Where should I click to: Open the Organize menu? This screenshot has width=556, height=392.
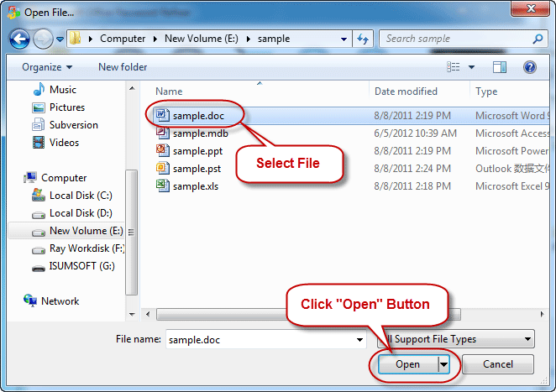tap(47, 67)
